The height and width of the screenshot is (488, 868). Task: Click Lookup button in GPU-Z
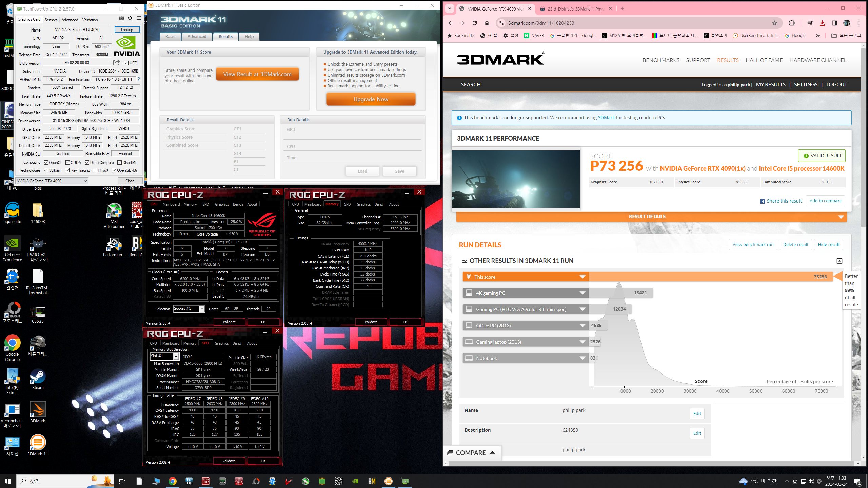coord(127,30)
